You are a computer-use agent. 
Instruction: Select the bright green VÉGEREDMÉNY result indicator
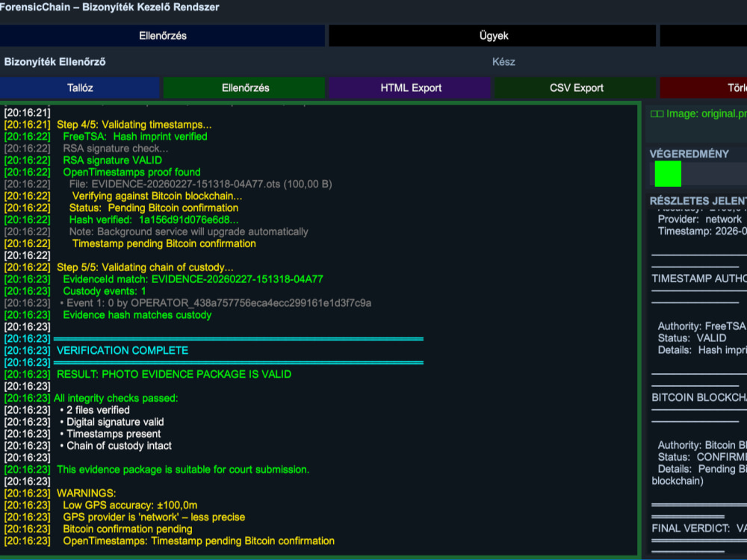coord(668,174)
